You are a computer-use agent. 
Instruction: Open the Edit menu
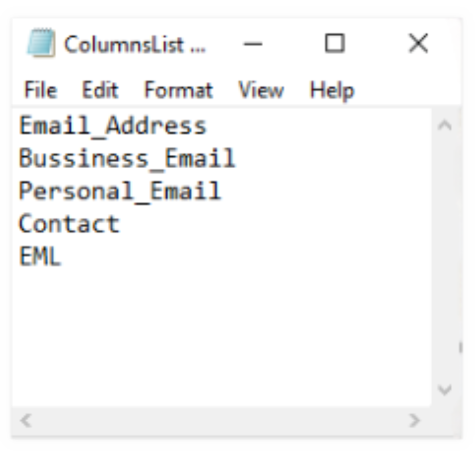pyautogui.click(x=100, y=90)
